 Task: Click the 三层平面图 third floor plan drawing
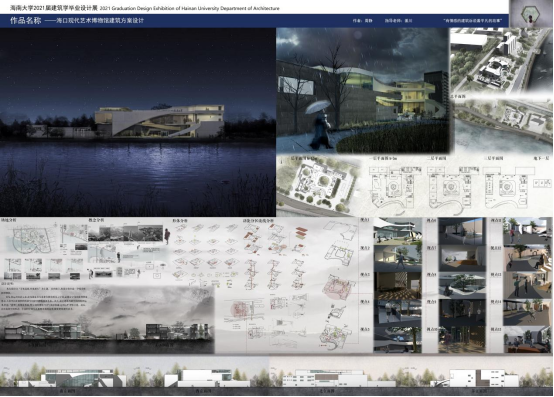tap(506, 186)
